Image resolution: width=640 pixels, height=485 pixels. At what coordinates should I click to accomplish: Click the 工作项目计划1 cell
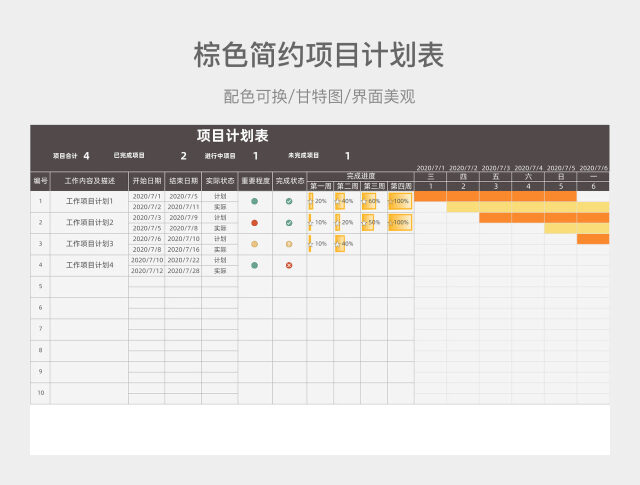89,201
